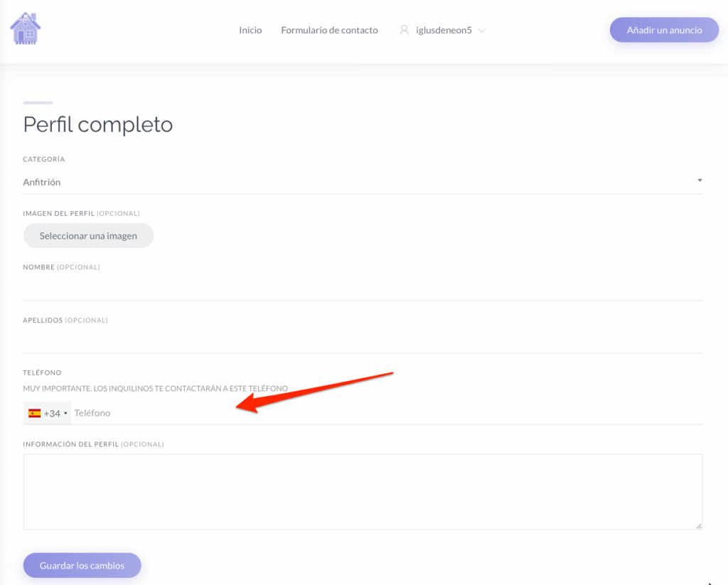The width and height of the screenshot is (728, 585).
Task: Click Seleccionar una imagen button
Action: (88, 236)
